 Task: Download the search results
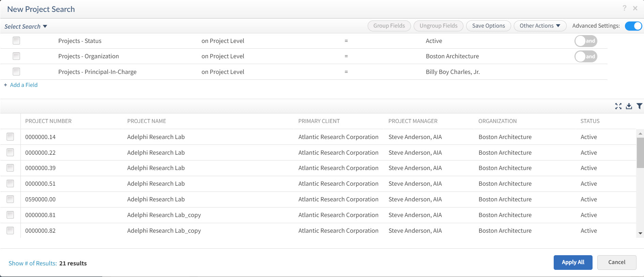(x=629, y=106)
